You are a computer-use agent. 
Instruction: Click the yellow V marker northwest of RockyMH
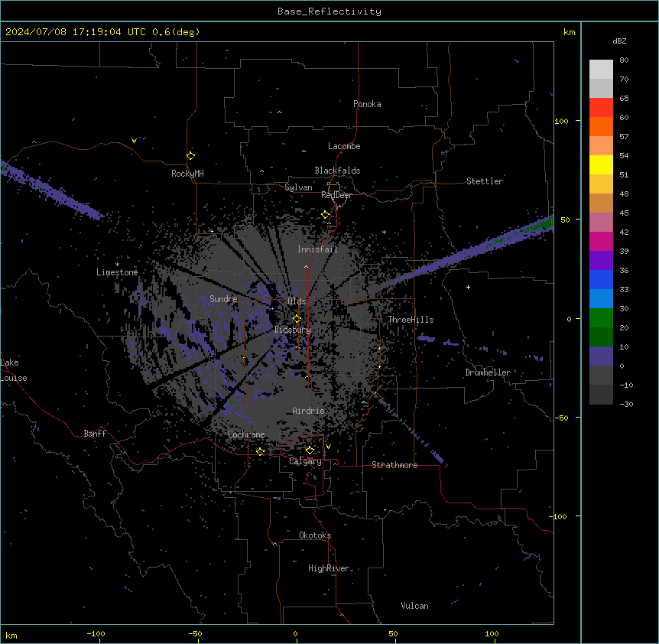pos(134,141)
